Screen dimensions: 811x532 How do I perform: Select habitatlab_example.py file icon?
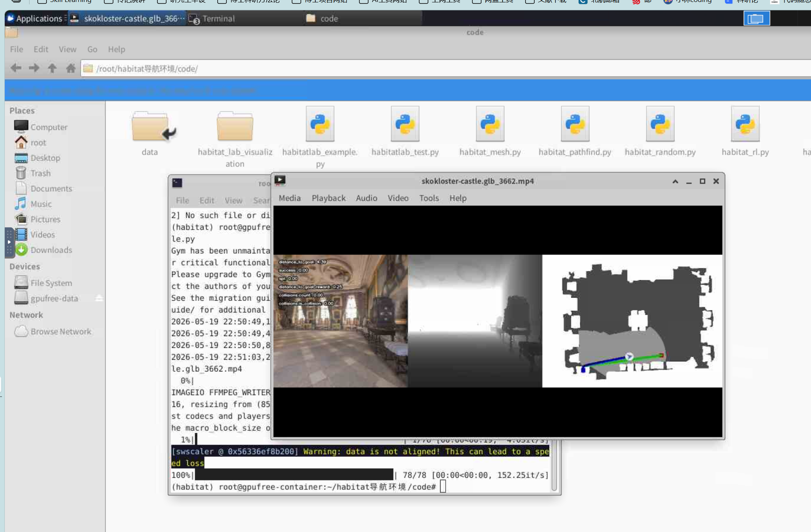click(x=320, y=124)
